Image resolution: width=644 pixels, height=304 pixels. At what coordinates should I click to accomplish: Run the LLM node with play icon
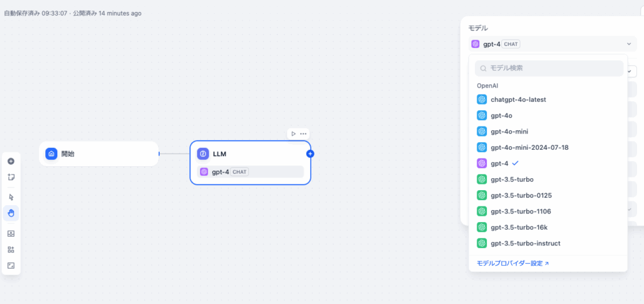(293, 133)
